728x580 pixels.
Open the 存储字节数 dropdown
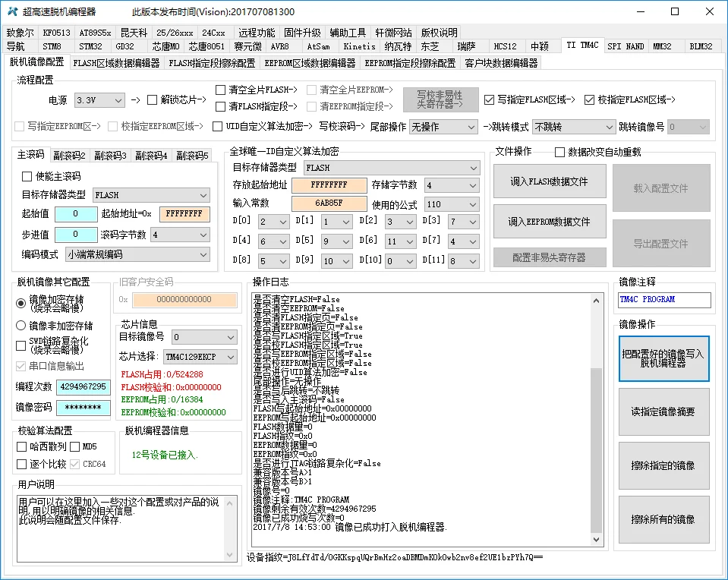click(452, 185)
